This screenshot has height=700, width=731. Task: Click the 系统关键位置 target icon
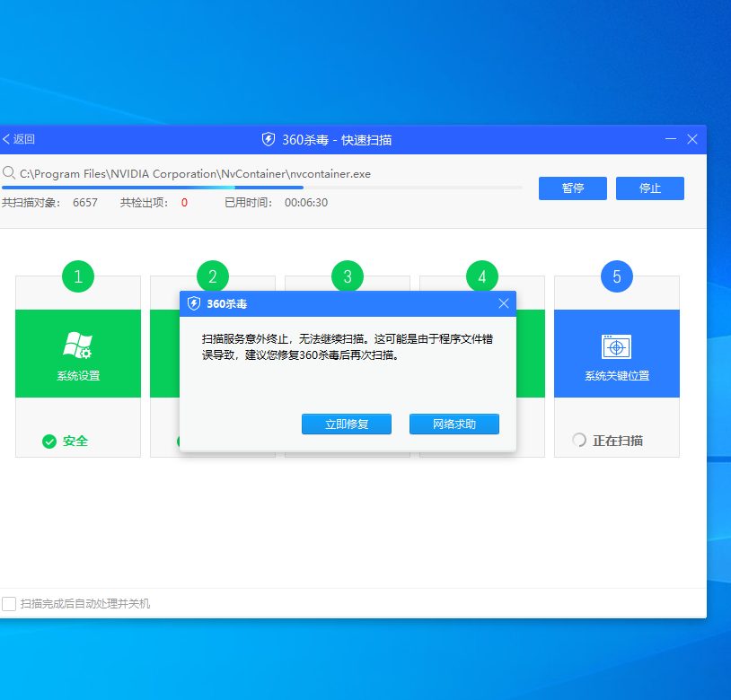coord(616,344)
